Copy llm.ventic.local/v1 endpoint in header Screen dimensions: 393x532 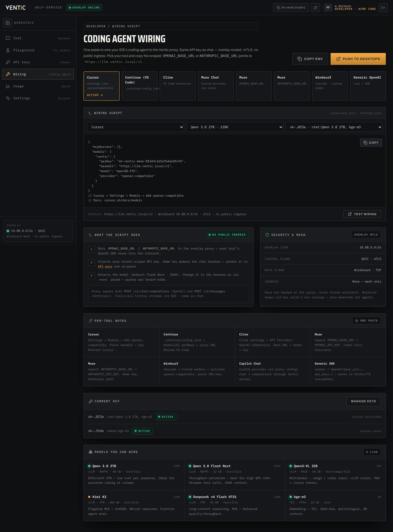[x=291, y=8]
